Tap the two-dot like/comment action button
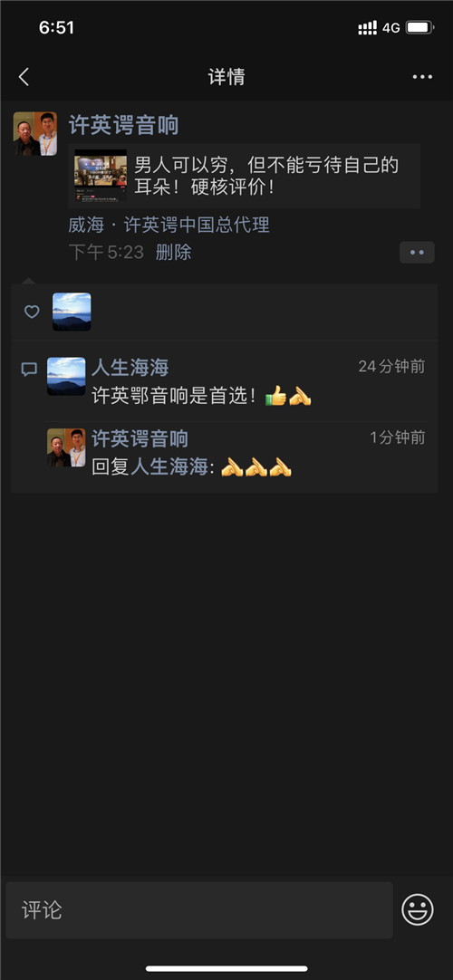453x980 pixels. pyautogui.click(x=417, y=253)
